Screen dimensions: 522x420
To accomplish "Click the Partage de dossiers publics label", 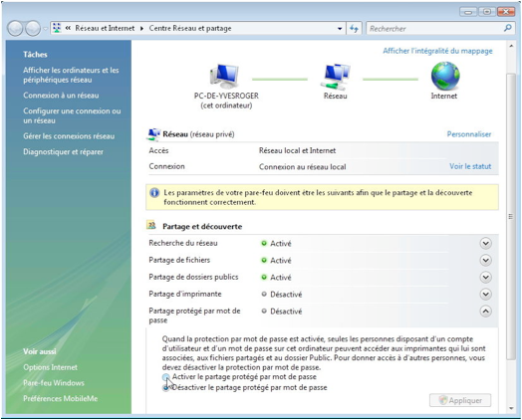I will pyautogui.click(x=193, y=277).
